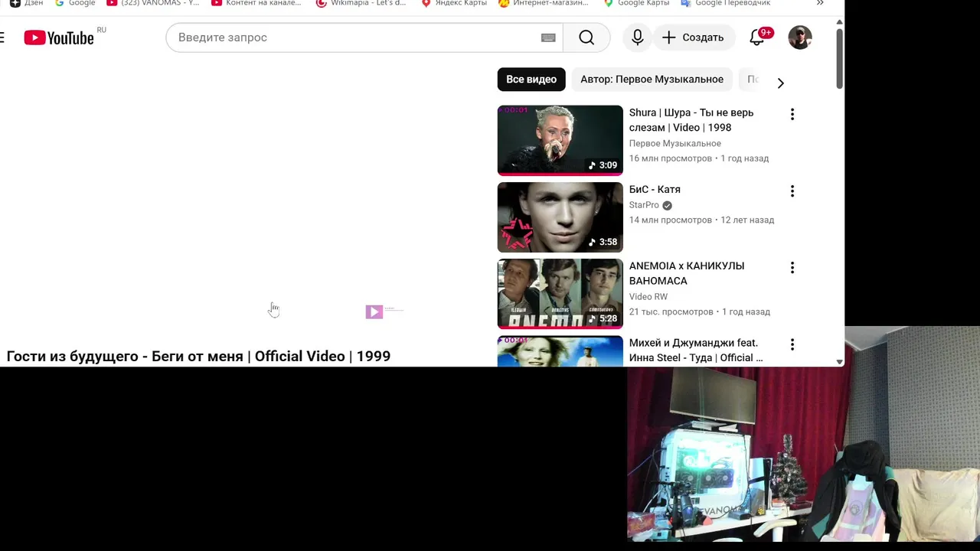Open options menu for БиС - Катя

(792, 191)
